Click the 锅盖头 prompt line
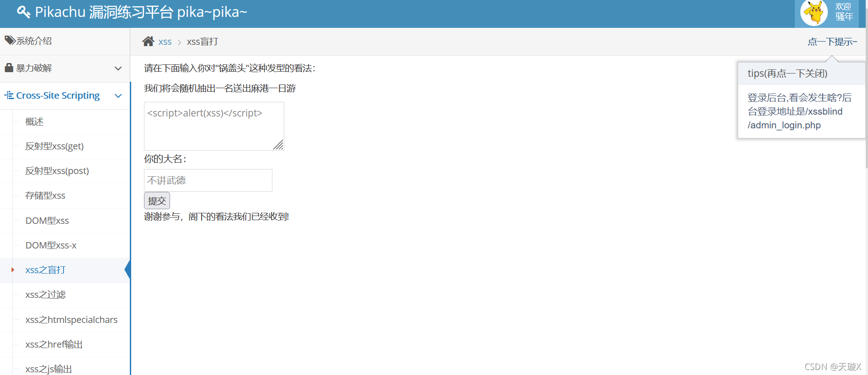Screen dimensions: 868x375 (x=229, y=69)
